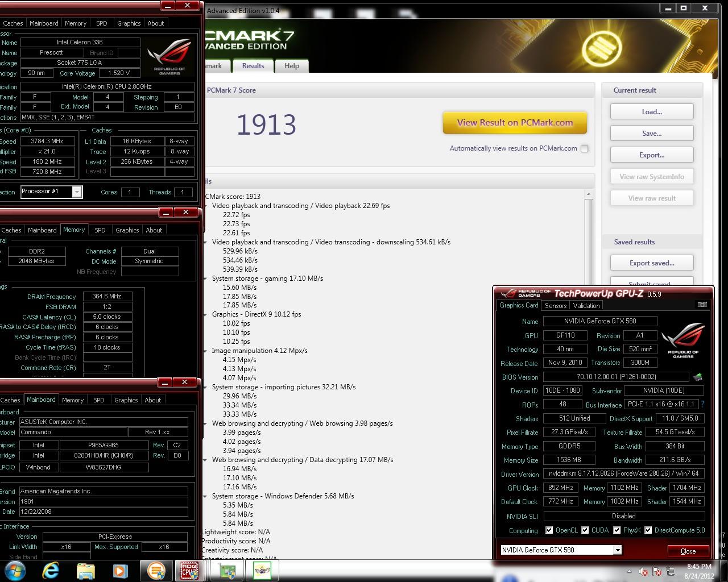Viewport: 728px width, 582px height.
Task: Collapse Graphics DirectX 9 result node
Action: [x=206, y=314]
